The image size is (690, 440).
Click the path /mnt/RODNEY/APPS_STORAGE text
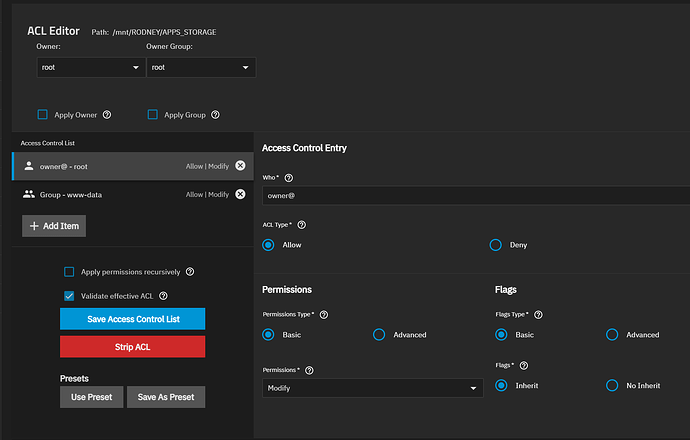tap(164, 32)
